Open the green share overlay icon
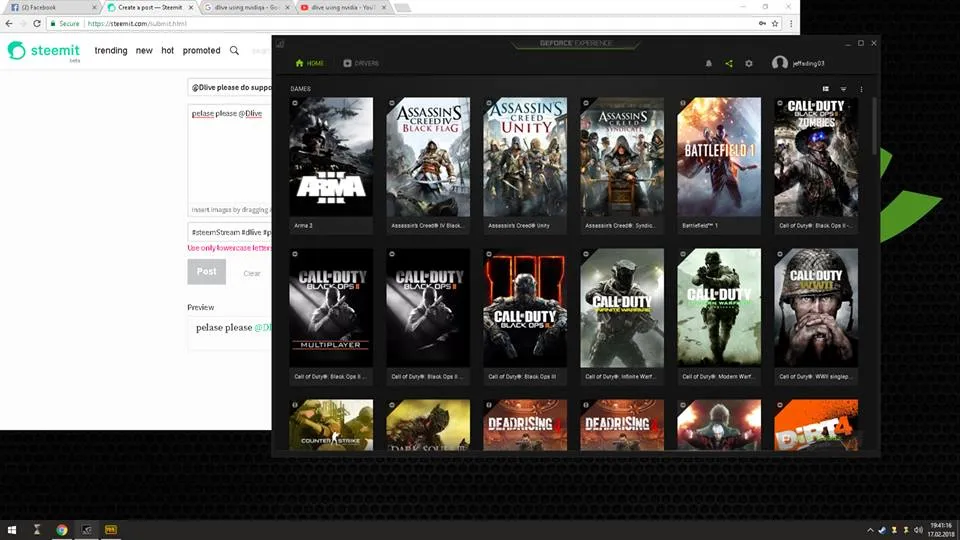This screenshot has width=960, height=540. (729, 63)
